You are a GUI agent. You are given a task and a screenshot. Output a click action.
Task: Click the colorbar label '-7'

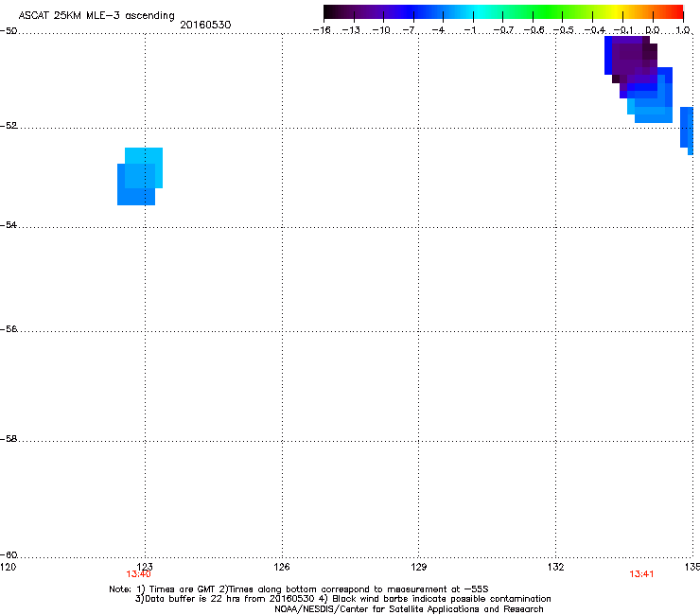pos(410,30)
